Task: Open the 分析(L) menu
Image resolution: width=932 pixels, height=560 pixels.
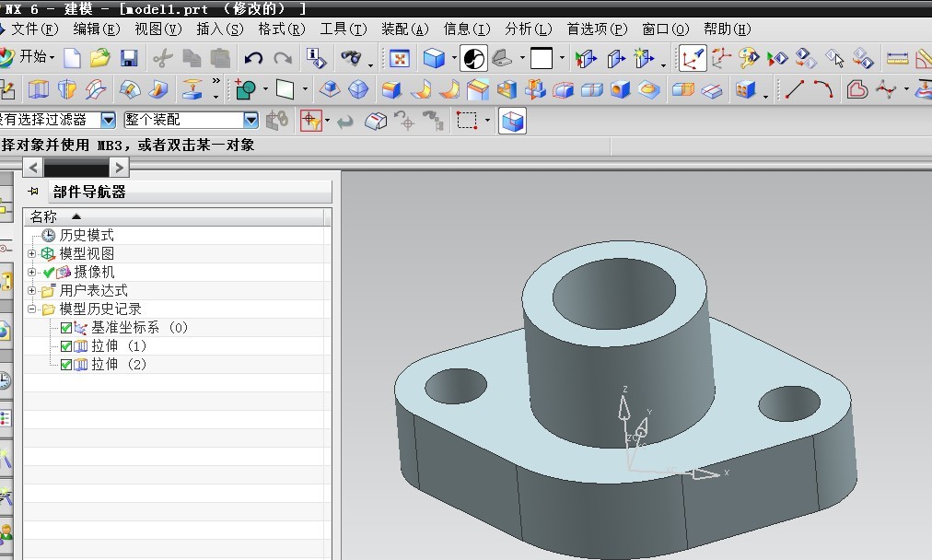Action: coord(528,29)
